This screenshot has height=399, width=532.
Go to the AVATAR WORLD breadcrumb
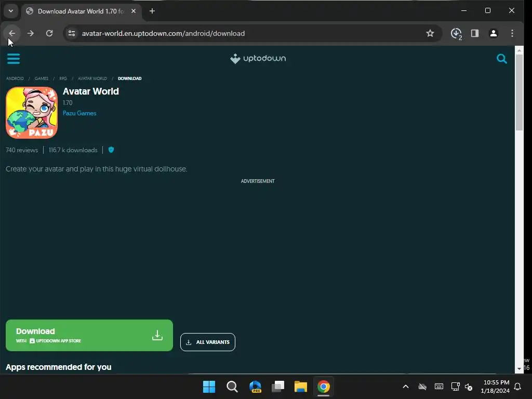(92, 78)
